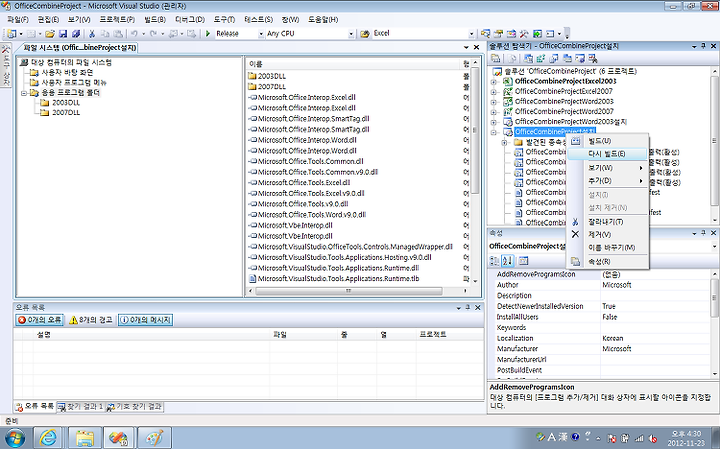Click Properties icon in Solution Explorer toolbar
This screenshot has width=720, height=449.
click(x=495, y=58)
